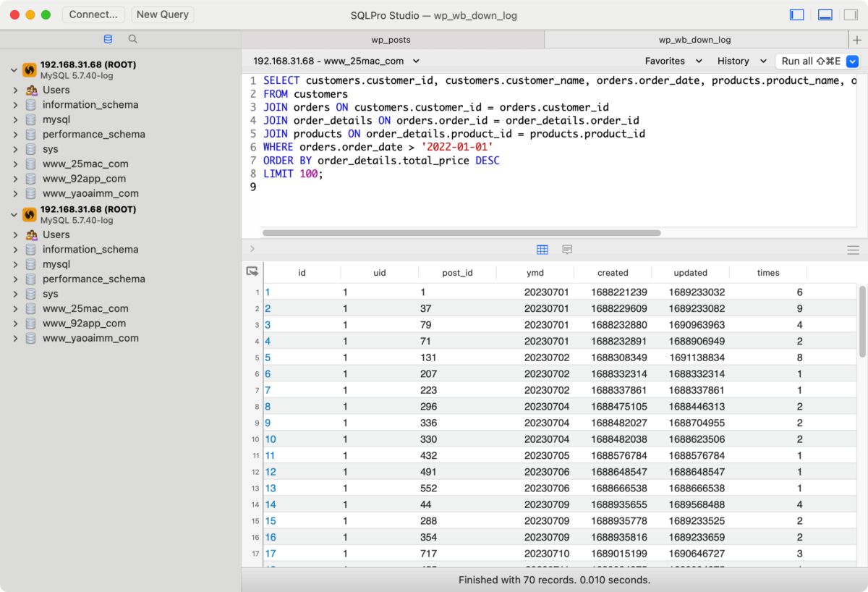The height and width of the screenshot is (592, 868).
Task: Select the post_id cell 717
Action: [429, 554]
